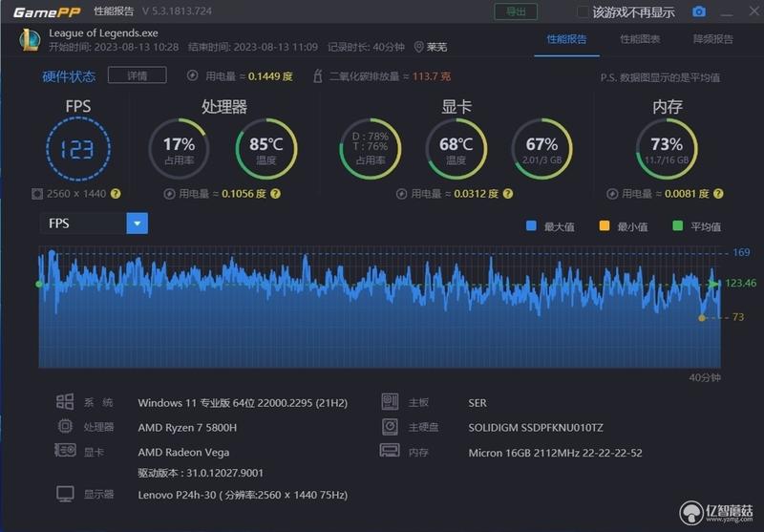Toggle the orange 最小值 legend swatch
Image resolution: width=764 pixels, height=532 pixels.
pos(605,226)
